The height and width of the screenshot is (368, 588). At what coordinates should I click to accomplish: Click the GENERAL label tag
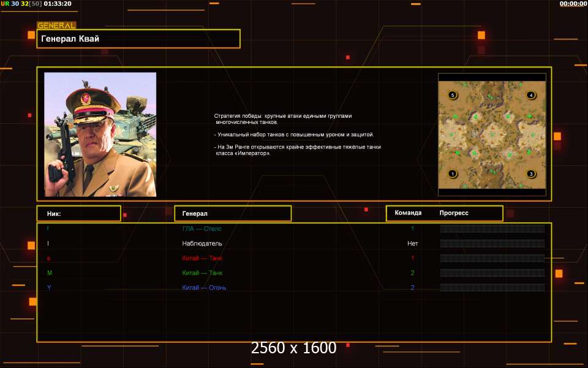pos(56,26)
